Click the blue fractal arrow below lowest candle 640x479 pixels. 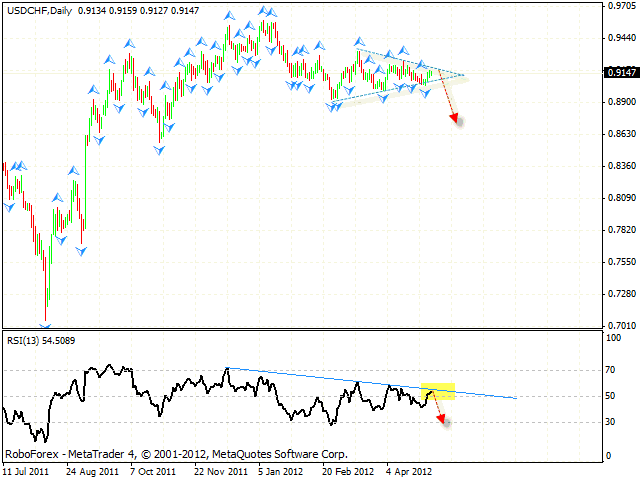44,325
